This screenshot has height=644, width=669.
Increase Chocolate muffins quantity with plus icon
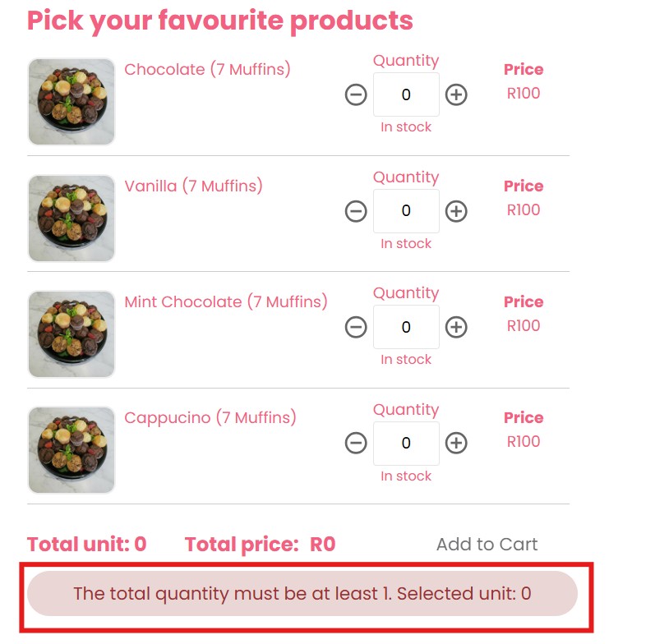click(x=456, y=94)
